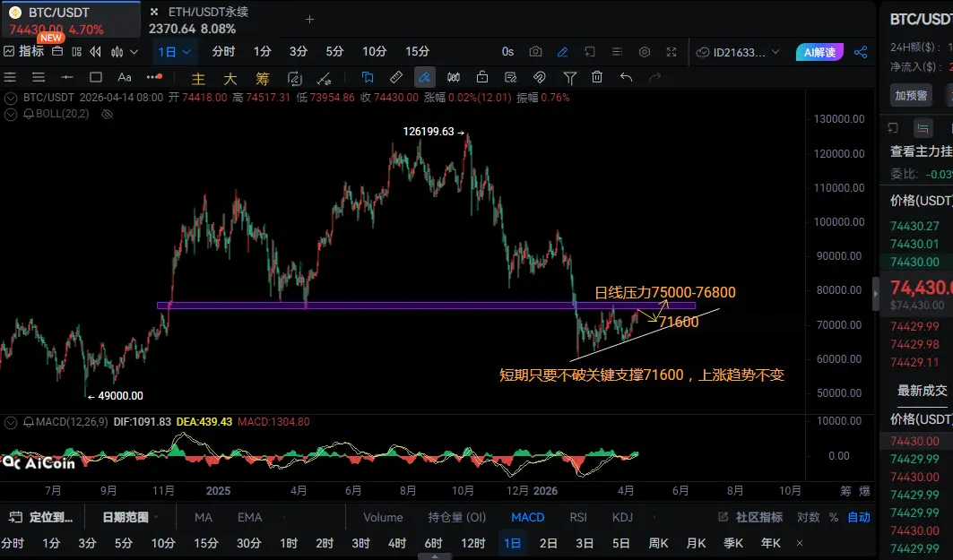Switch to the BTC/USDT tab
Viewport: 953px width, 560px height.
[x=71, y=20]
